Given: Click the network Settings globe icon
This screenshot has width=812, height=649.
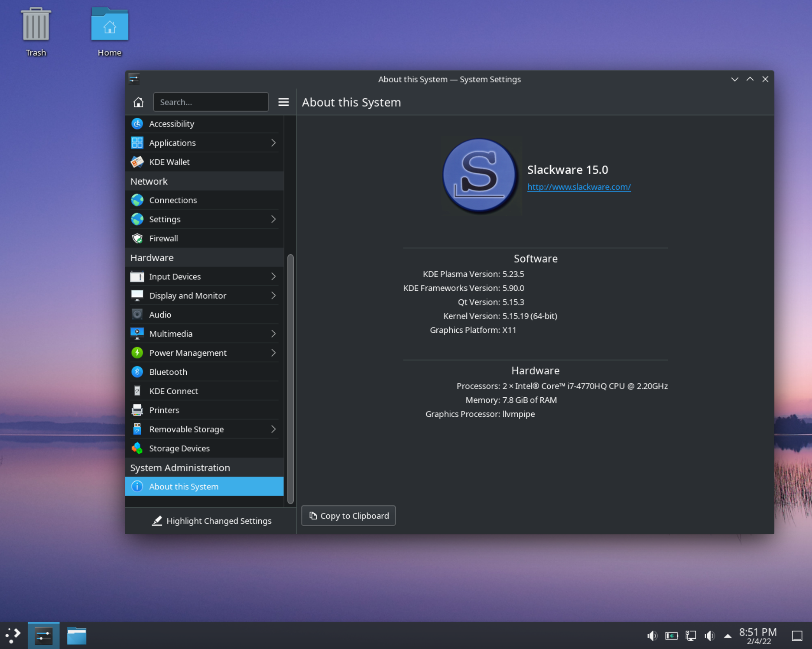Looking at the screenshot, I should click(137, 219).
